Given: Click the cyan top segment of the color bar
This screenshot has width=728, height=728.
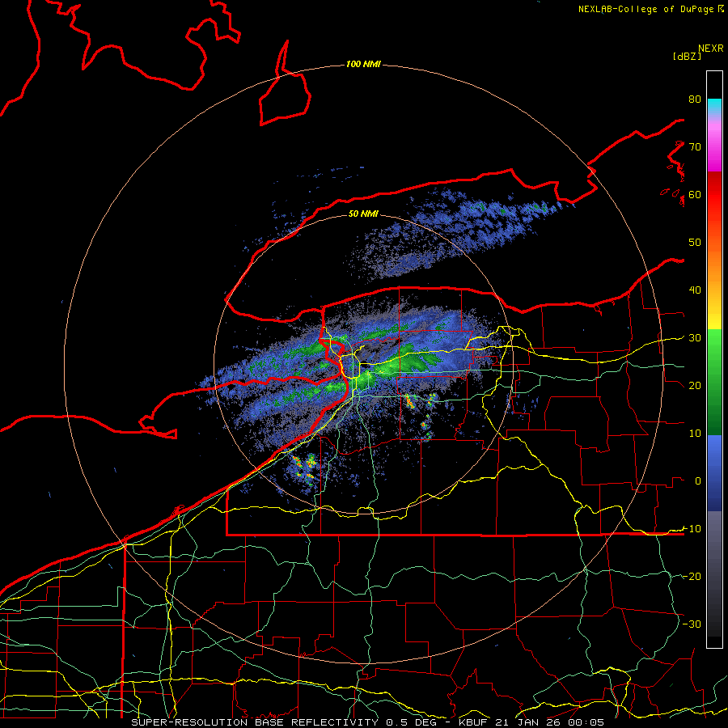Looking at the screenshot, I should point(714,107).
